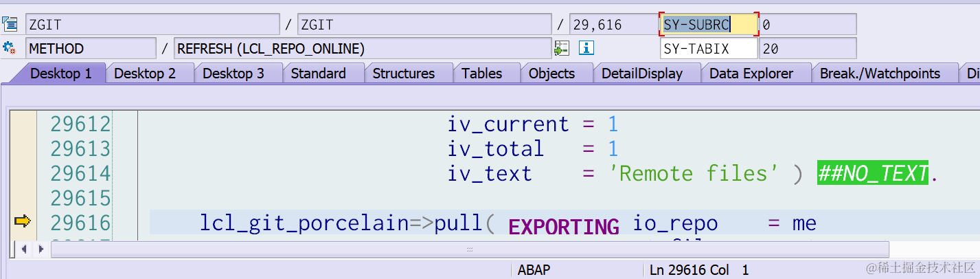This screenshot has width=980, height=279.
Task: Click the ##NO_TEXT pragma highlighted in green
Action: 872,173
